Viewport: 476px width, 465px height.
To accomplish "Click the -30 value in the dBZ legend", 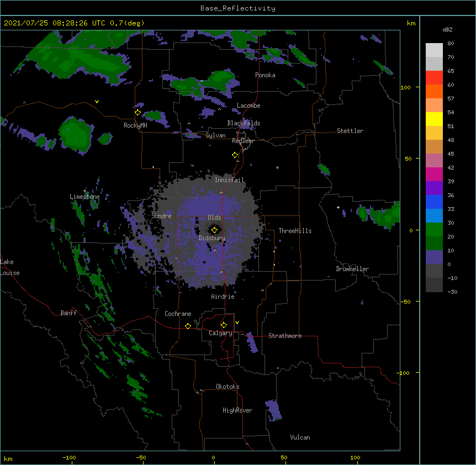I will tap(452, 292).
